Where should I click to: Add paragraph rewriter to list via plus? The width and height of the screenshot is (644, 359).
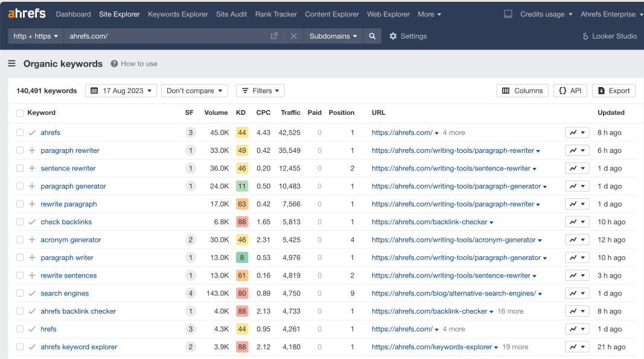pos(32,150)
